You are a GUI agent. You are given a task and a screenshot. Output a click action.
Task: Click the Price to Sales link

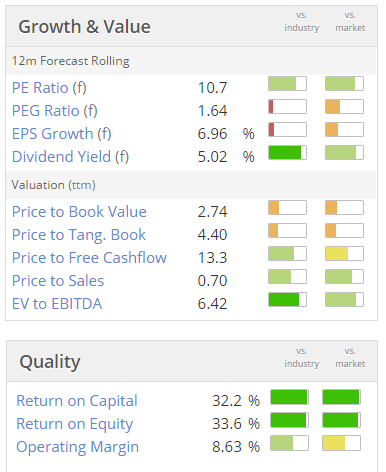coord(58,281)
